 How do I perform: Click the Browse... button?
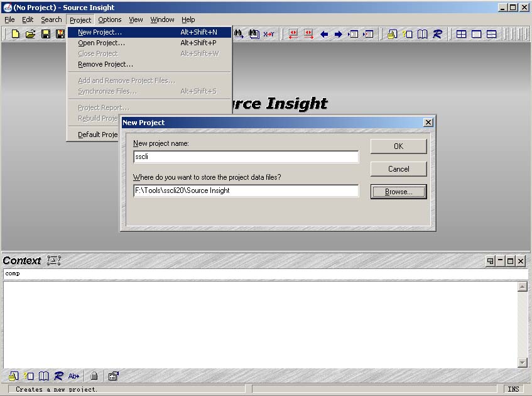click(x=398, y=192)
